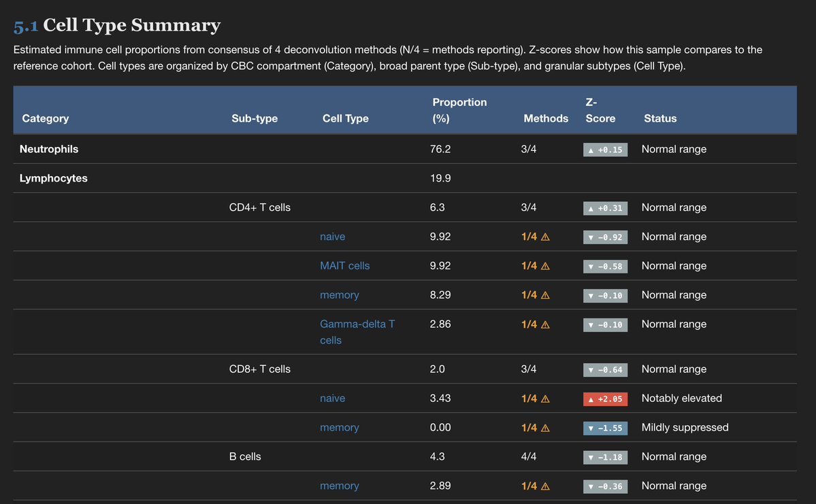816x504 pixels.
Task: Click the -0.58 Z-score badge
Action: pyautogui.click(x=605, y=267)
